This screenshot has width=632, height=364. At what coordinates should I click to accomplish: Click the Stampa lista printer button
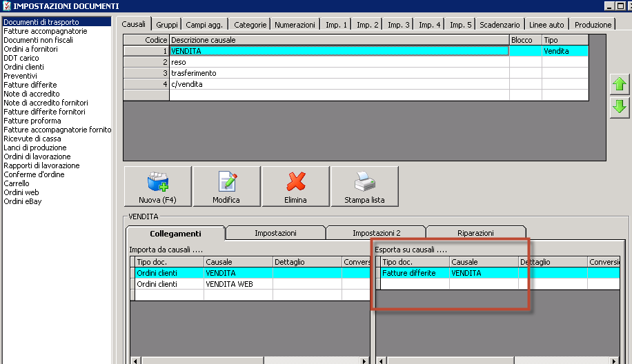[x=364, y=186]
